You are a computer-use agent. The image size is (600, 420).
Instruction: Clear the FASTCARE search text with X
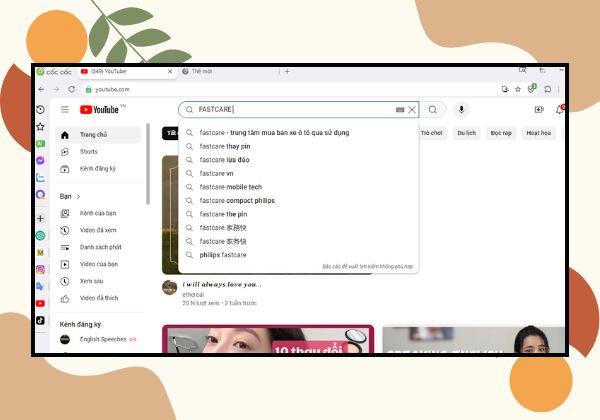click(412, 110)
